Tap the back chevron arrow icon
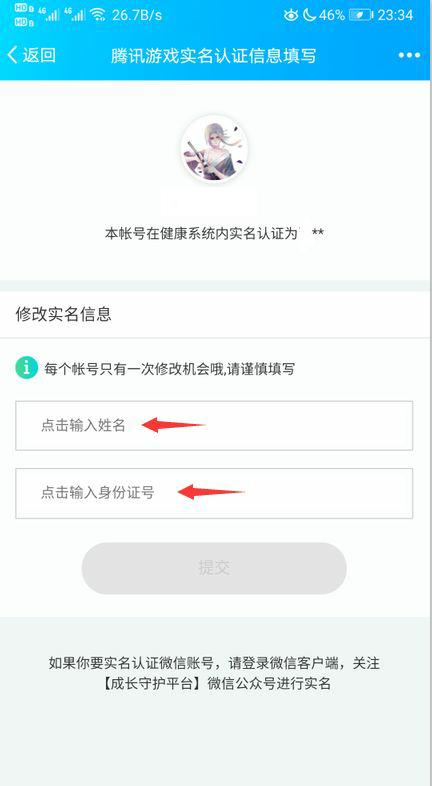This screenshot has height=786, width=432. [12, 55]
